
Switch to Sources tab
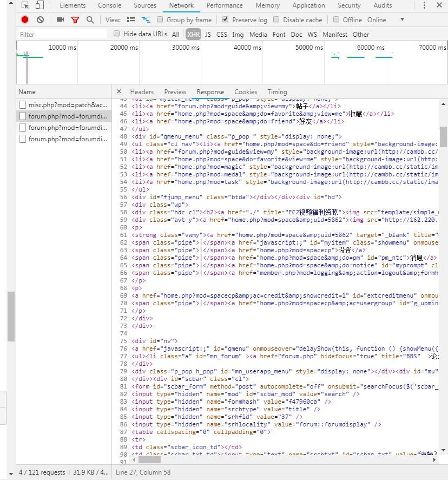coord(145,5)
